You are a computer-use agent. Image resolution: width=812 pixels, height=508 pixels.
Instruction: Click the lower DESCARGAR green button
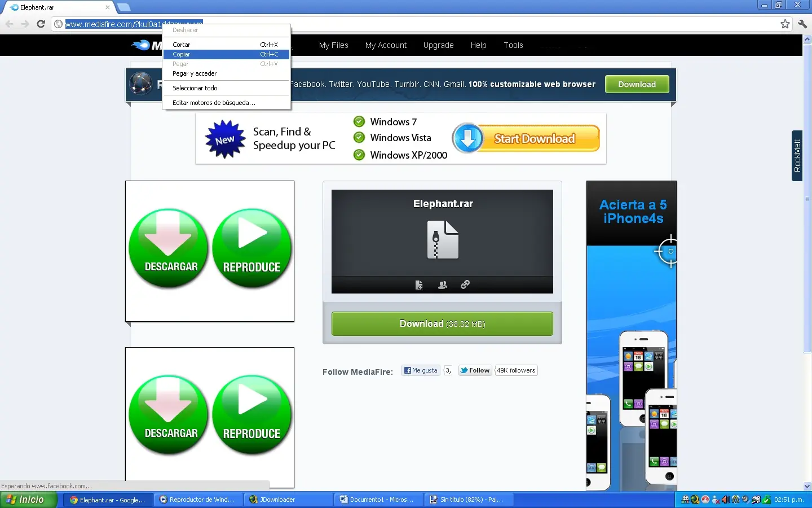(169, 415)
